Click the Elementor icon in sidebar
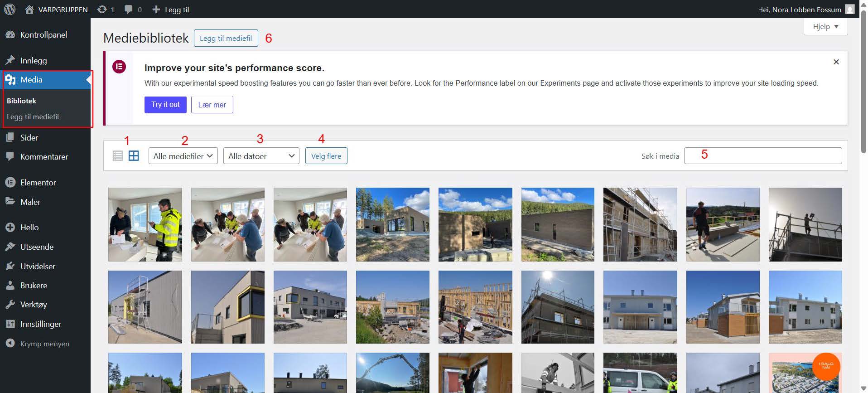 pos(10,182)
